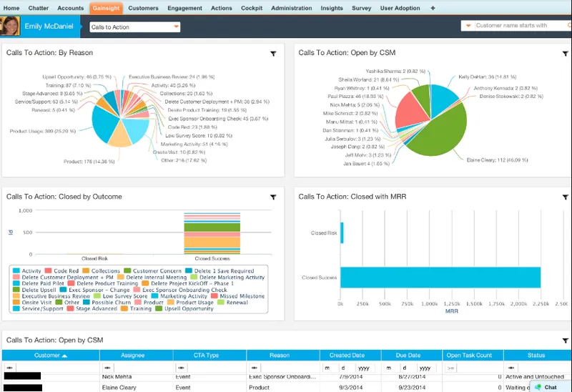Click the Renewal legend color swatch
Image resolution: width=572 pixels, height=392 pixels.
(x=220, y=302)
